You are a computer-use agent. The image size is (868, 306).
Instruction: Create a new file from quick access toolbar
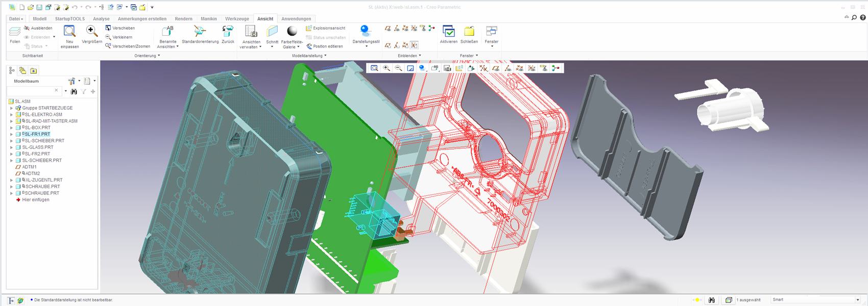coord(21,7)
